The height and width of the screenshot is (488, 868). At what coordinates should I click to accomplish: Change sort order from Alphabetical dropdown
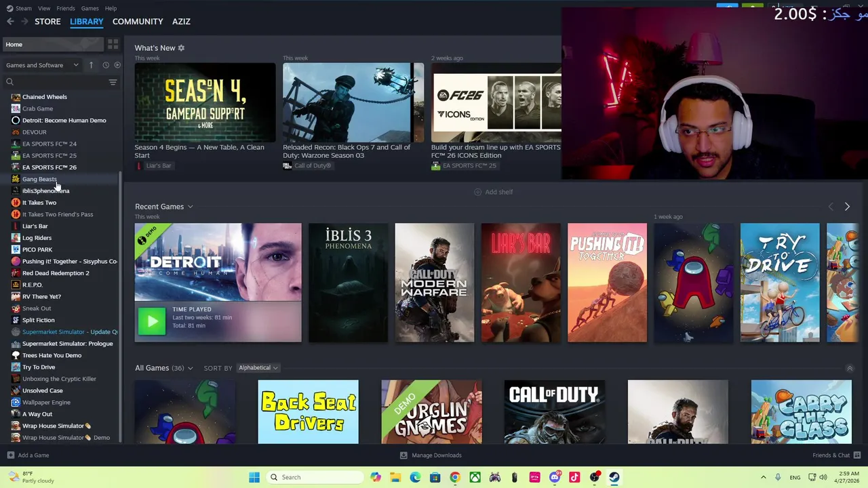coord(258,368)
